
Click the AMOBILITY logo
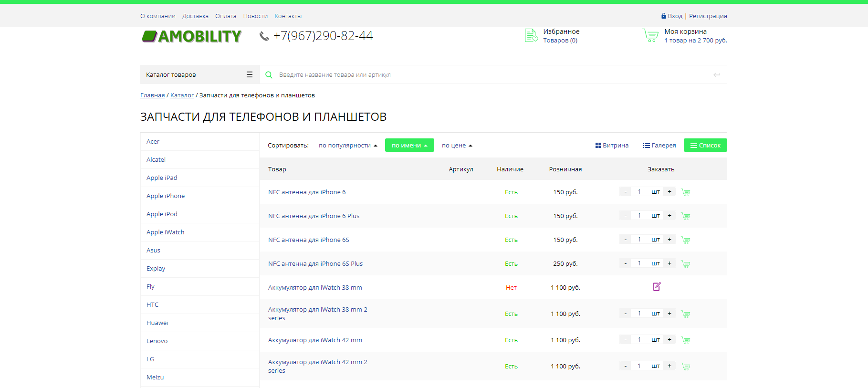[192, 36]
